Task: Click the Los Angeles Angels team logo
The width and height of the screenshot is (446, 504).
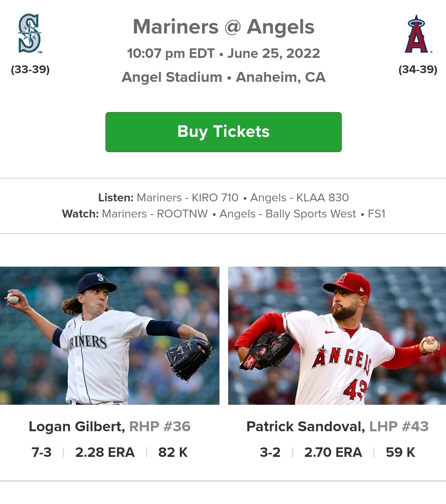Action: [x=417, y=34]
